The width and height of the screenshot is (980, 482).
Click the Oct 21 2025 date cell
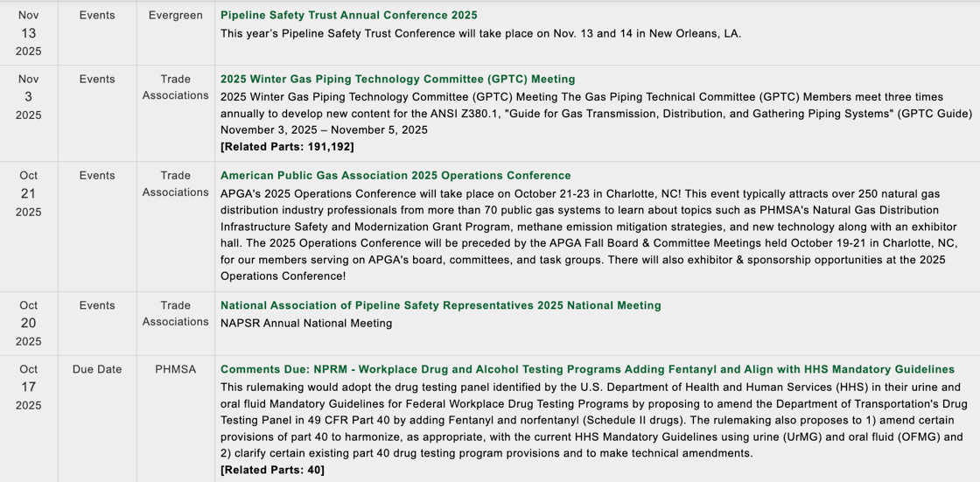click(29, 193)
